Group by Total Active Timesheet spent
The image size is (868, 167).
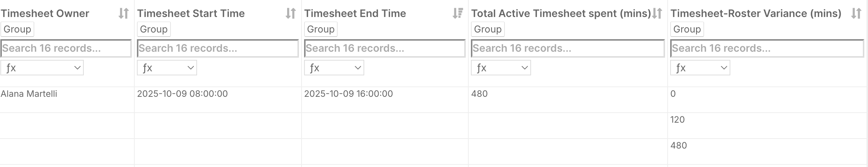coord(488,29)
